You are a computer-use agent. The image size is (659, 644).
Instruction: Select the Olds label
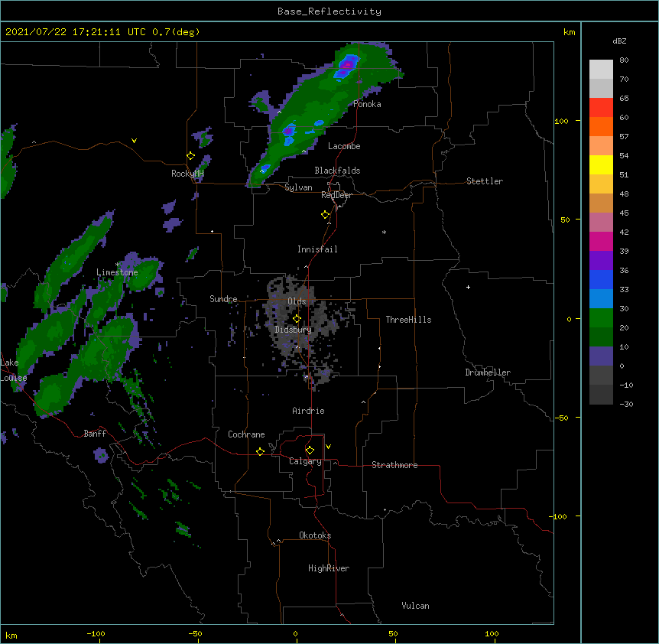click(x=297, y=301)
